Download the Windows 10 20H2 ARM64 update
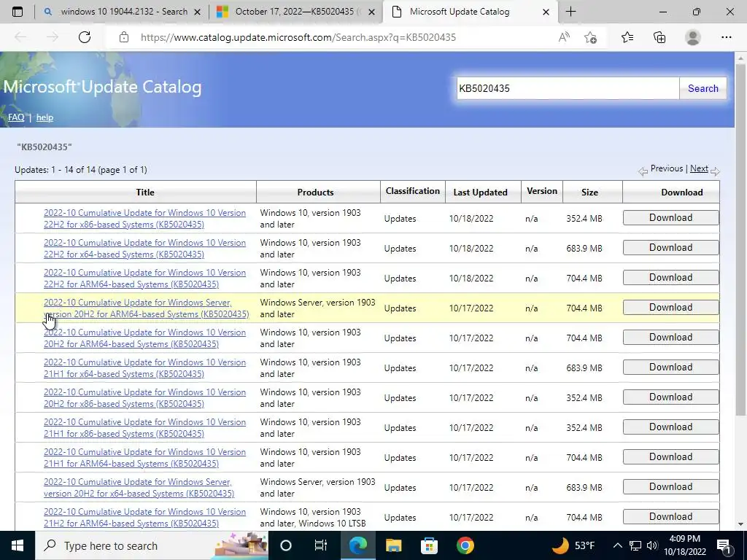747x560 pixels. coord(671,337)
